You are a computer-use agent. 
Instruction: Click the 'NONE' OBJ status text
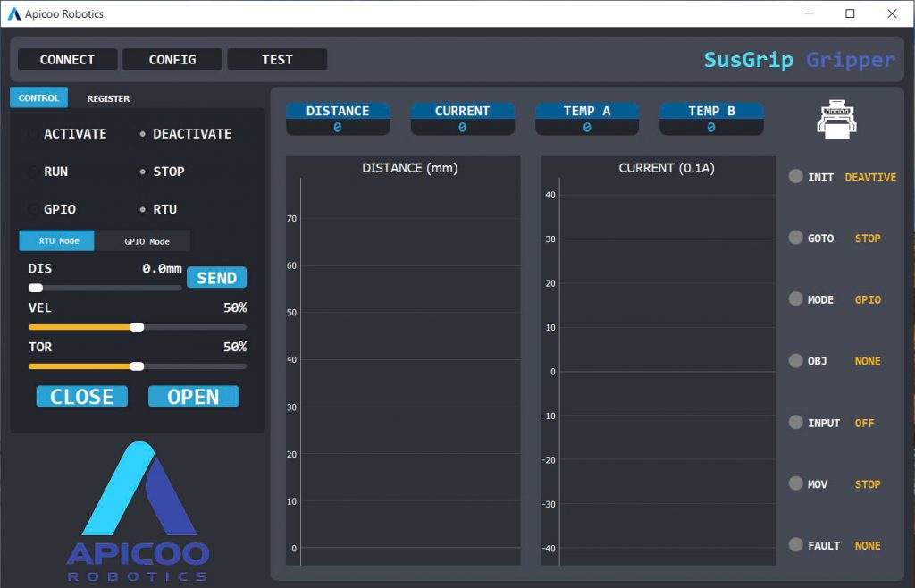(x=868, y=361)
